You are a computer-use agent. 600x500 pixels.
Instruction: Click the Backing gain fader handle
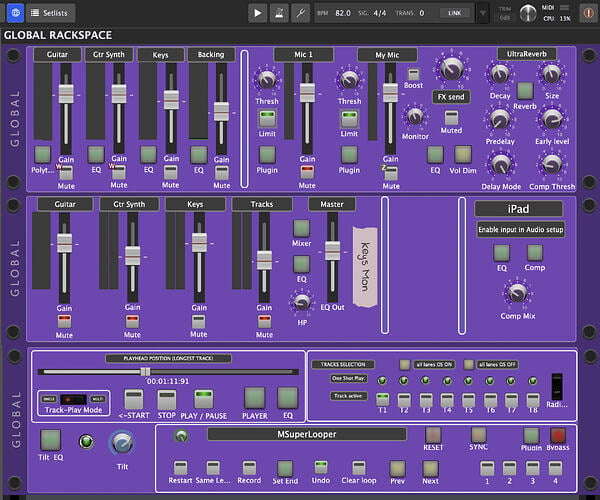click(221, 112)
